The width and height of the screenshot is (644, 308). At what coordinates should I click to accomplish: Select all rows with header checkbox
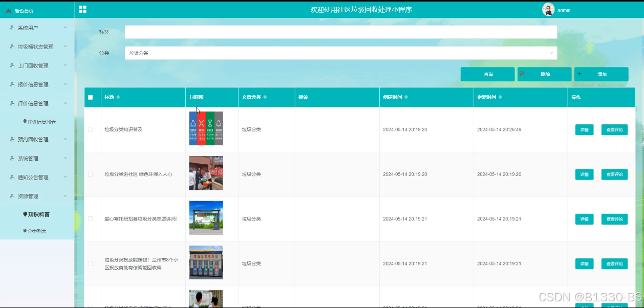click(91, 97)
